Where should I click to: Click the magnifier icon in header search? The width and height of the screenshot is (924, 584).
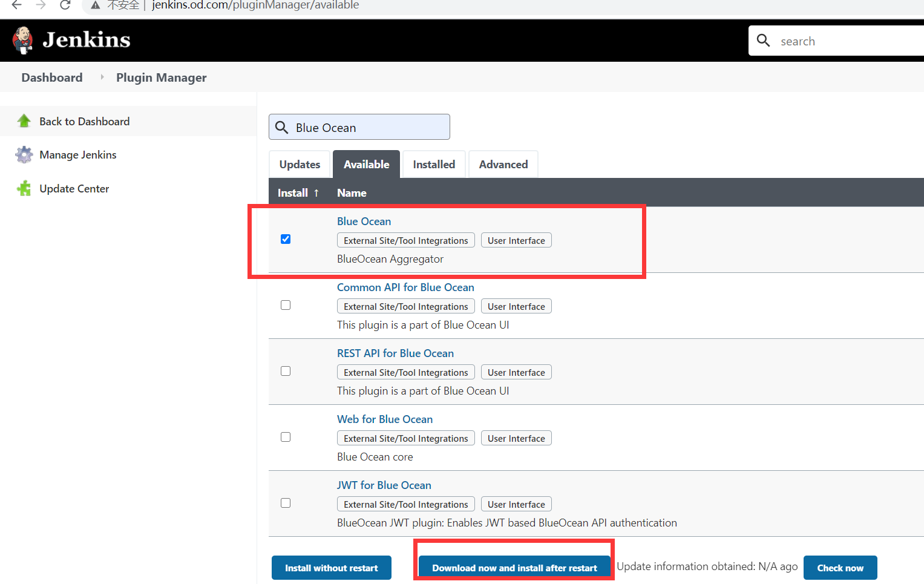coord(763,41)
